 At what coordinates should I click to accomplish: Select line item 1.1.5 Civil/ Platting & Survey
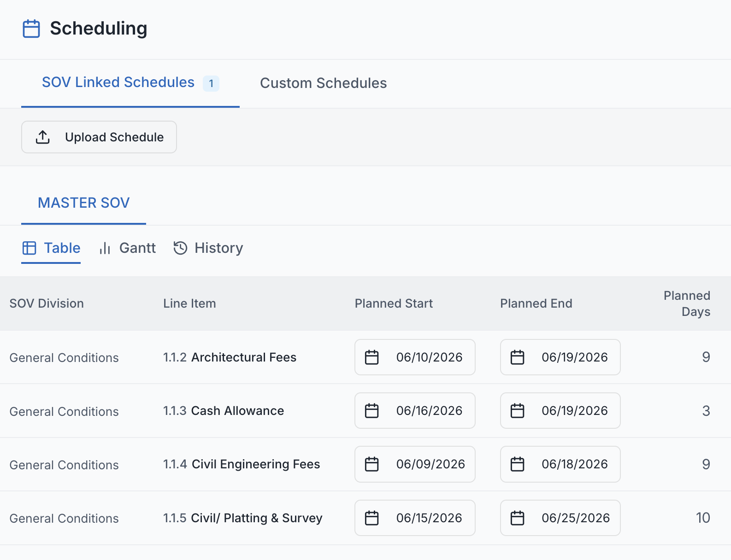click(x=243, y=518)
